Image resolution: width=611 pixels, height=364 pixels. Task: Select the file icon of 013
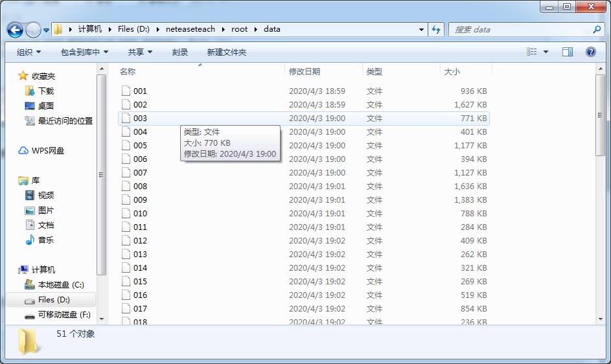click(126, 254)
